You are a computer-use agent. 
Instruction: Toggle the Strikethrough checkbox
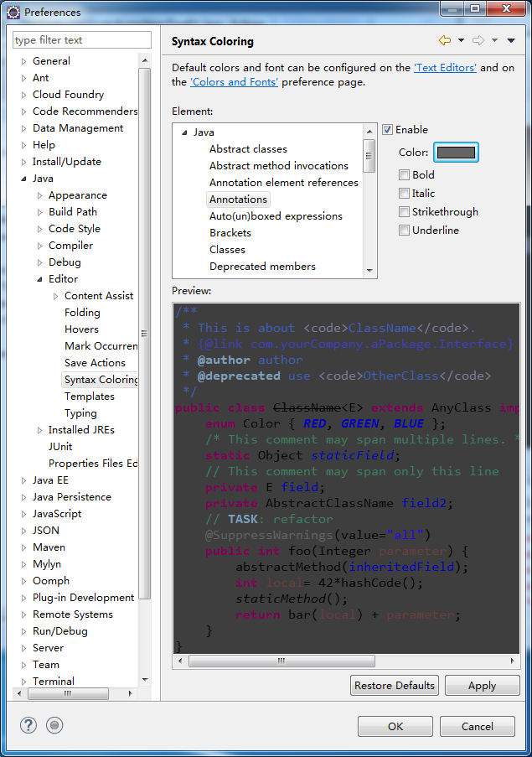(x=405, y=212)
